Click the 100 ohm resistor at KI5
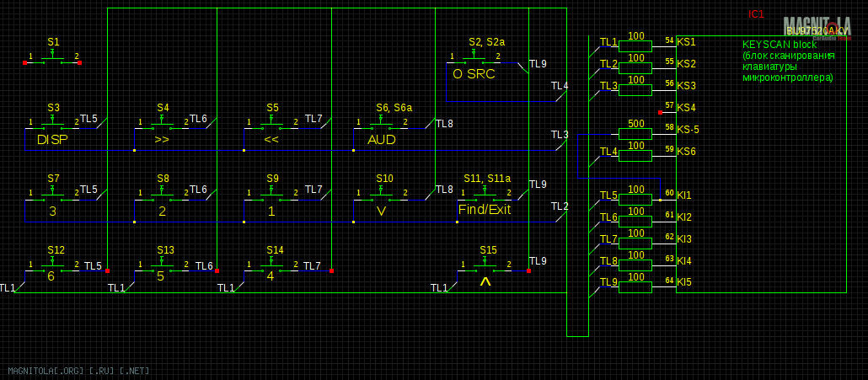This screenshot has width=868, height=380. [635, 287]
